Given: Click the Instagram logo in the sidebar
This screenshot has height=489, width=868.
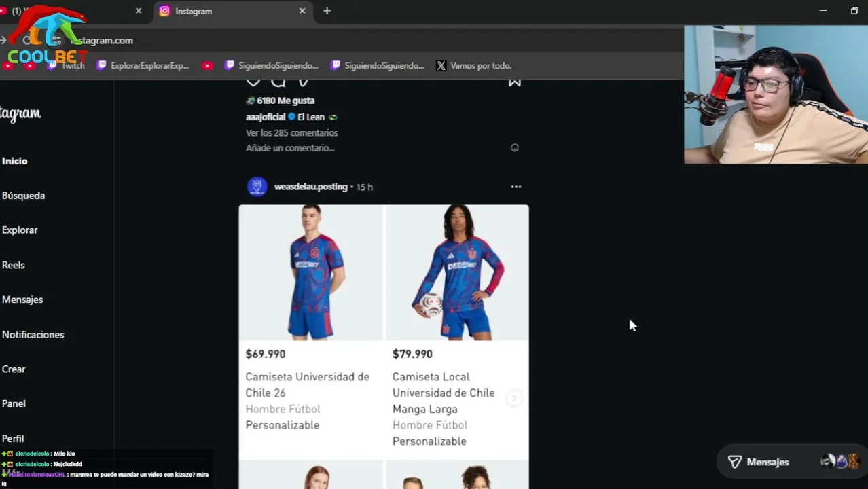Looking at the screenshot, I should pos(20,113).
